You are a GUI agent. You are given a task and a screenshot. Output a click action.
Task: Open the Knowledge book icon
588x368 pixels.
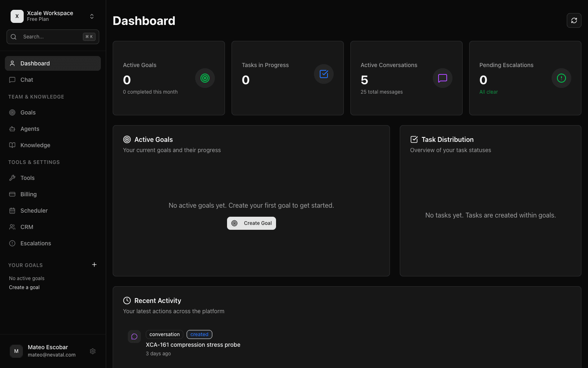[x=12, y=145]
